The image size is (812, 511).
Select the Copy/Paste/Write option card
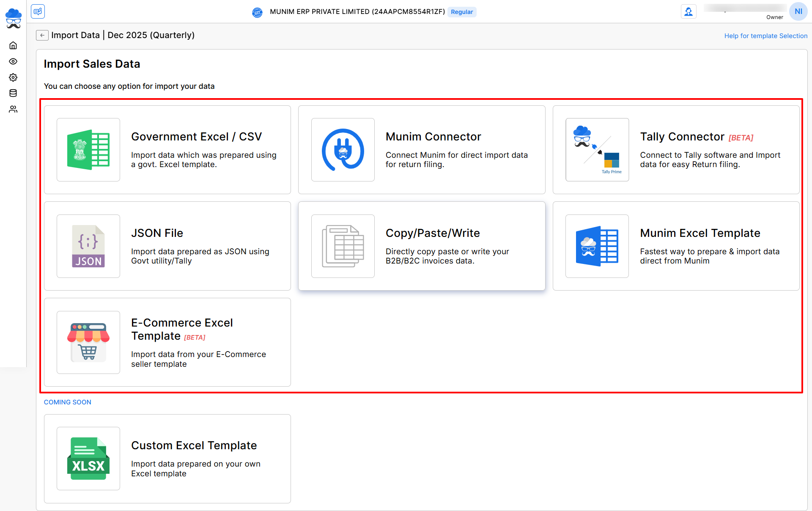pos(422,246)
